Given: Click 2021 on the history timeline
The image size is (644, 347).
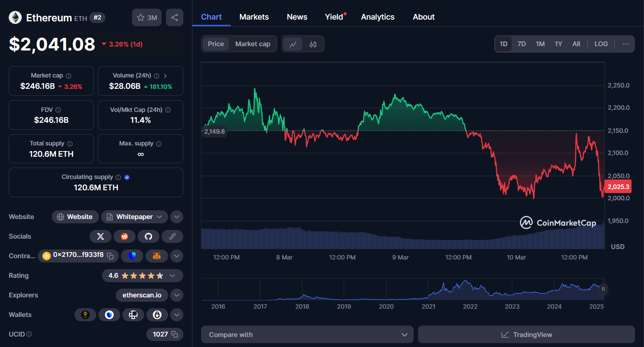Looking at the screenshot, I should tap(428, 307).
